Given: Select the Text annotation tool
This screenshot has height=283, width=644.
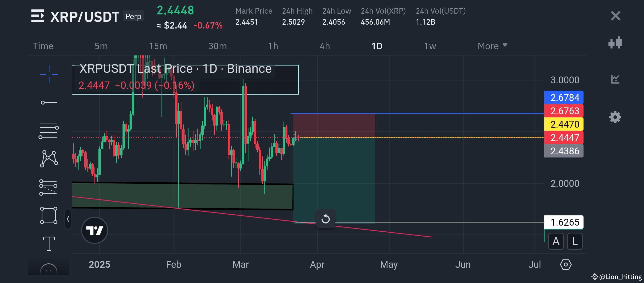Looking at the screenshot, I should tap(49, 243).
